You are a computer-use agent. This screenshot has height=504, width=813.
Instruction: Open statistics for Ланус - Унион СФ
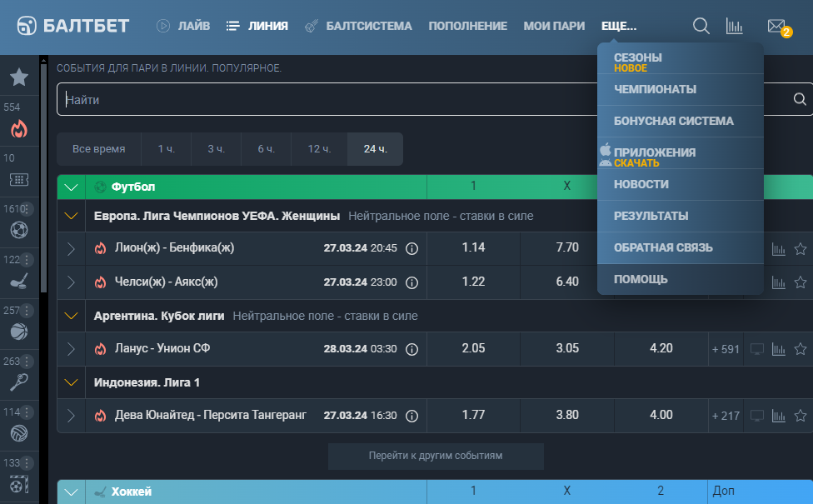click(x=778, y=350)
